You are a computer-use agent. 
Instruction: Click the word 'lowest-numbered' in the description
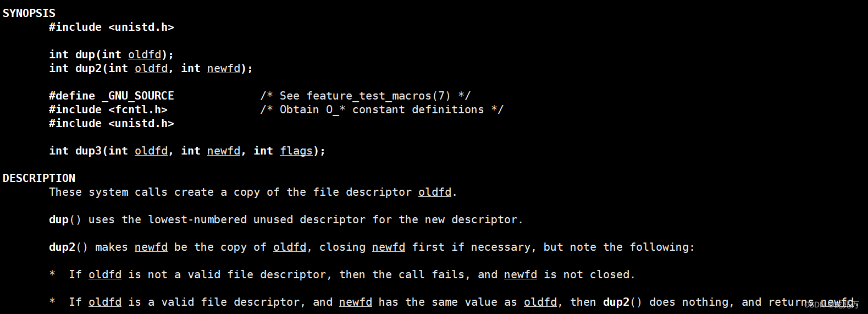point(197,219)
